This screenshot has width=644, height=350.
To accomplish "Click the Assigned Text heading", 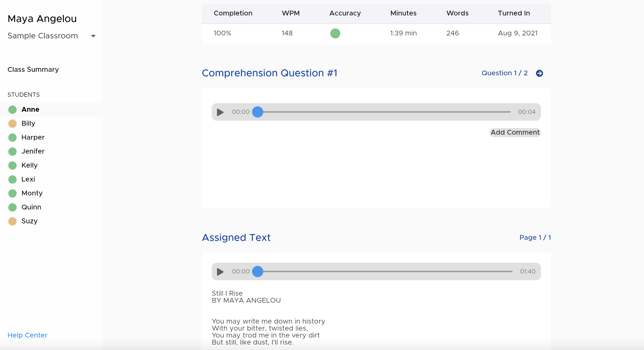I will point(236,238).
